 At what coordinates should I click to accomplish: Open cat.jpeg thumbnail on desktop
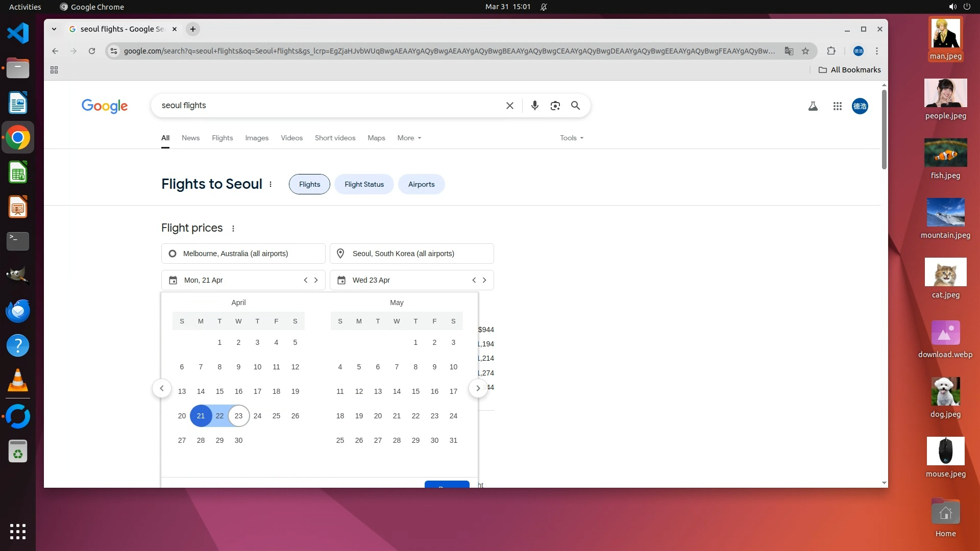pyautogui.click(x=945, y=272)
